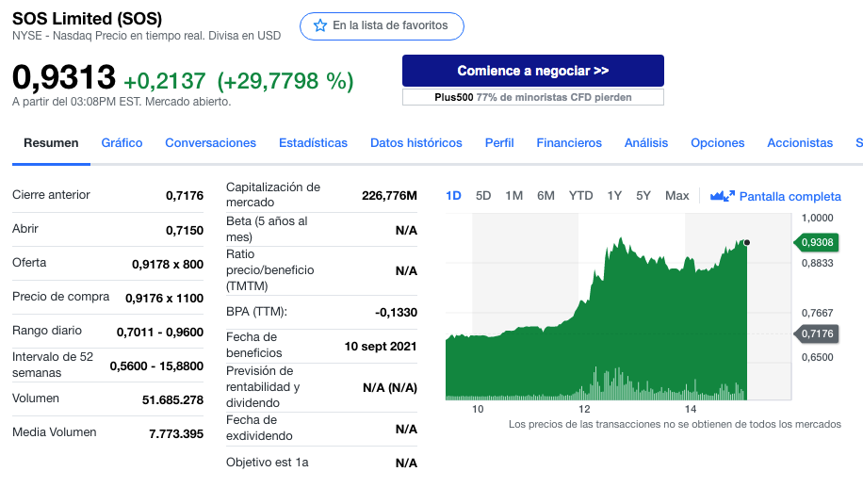The image size is (863, 504).
Task: Click the 'Fecha de exdividendo' label
Action: (259, 428)
